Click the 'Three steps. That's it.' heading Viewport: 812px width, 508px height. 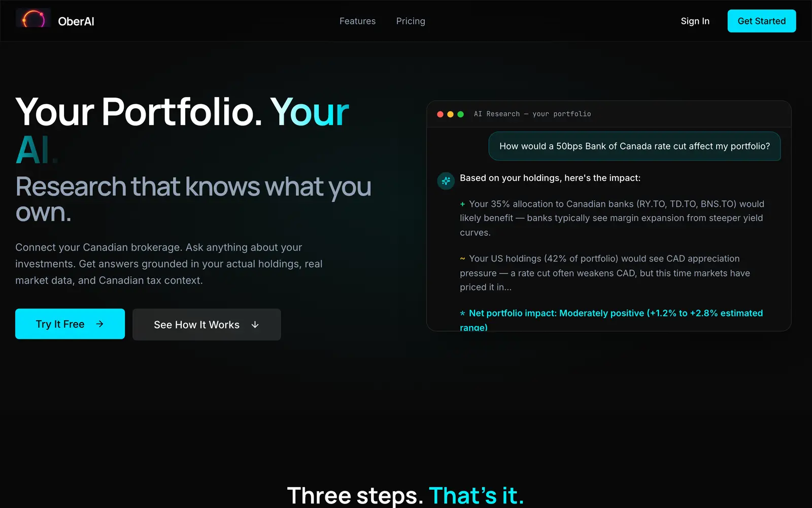point(405,495)
